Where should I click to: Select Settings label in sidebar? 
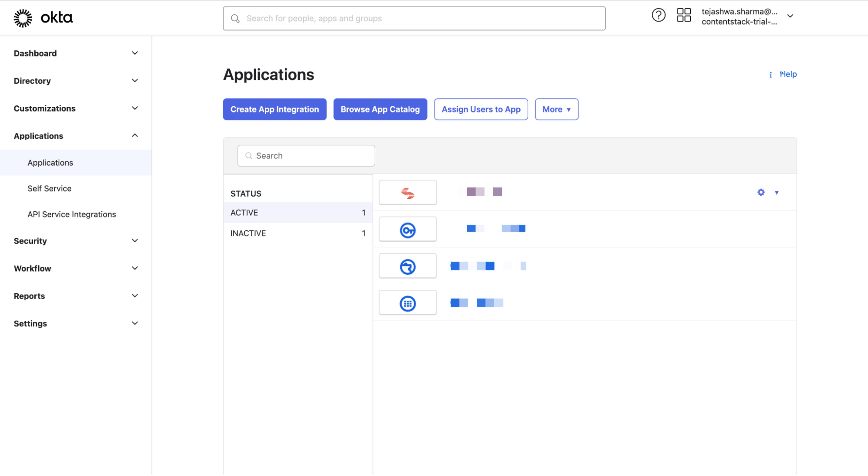30,324
